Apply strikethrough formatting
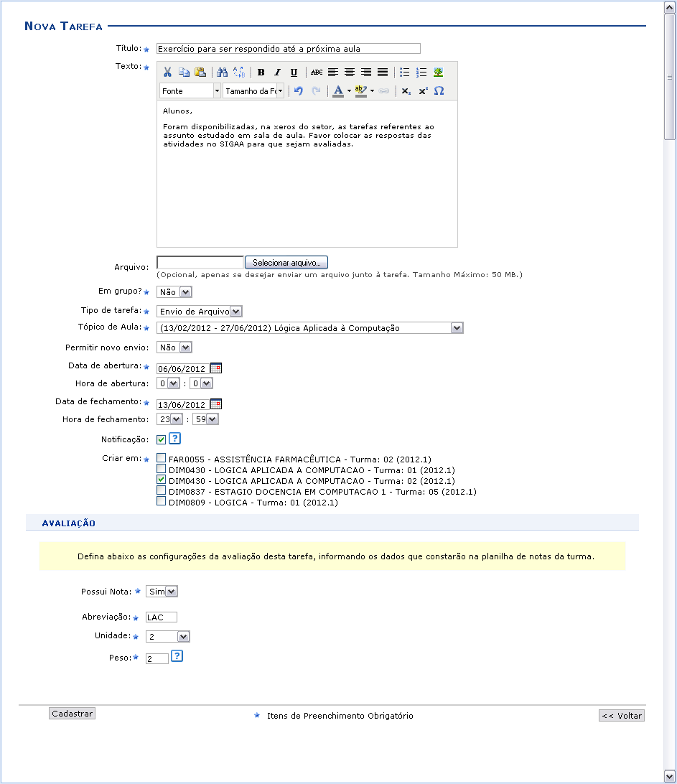Image resolution: width=677 pixels, height=784 pixels. [x=317, y=73]
